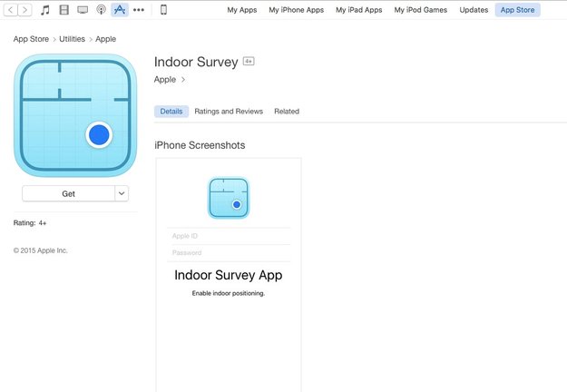Open the Updates tab
567x392 pixels.
click(474, 10)
